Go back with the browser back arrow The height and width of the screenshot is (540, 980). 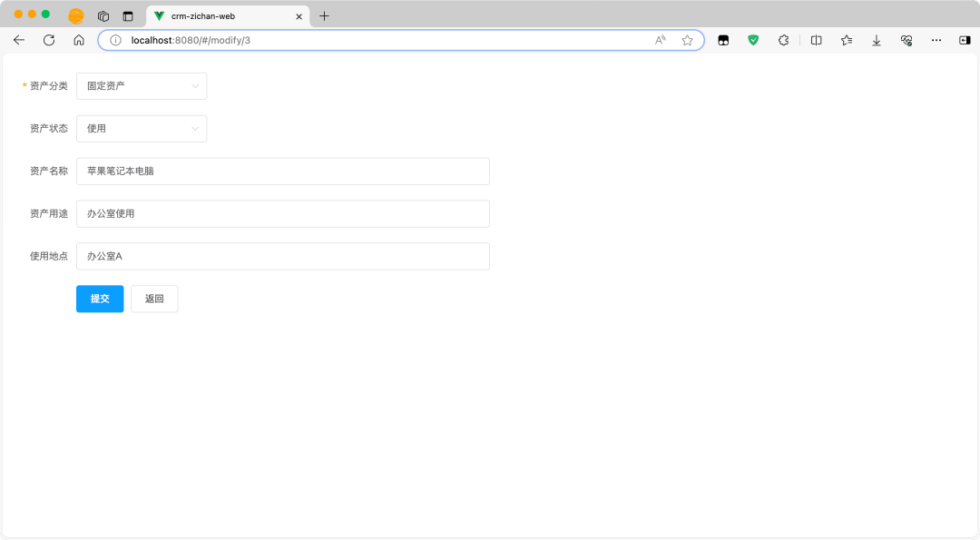coord(19,40)
